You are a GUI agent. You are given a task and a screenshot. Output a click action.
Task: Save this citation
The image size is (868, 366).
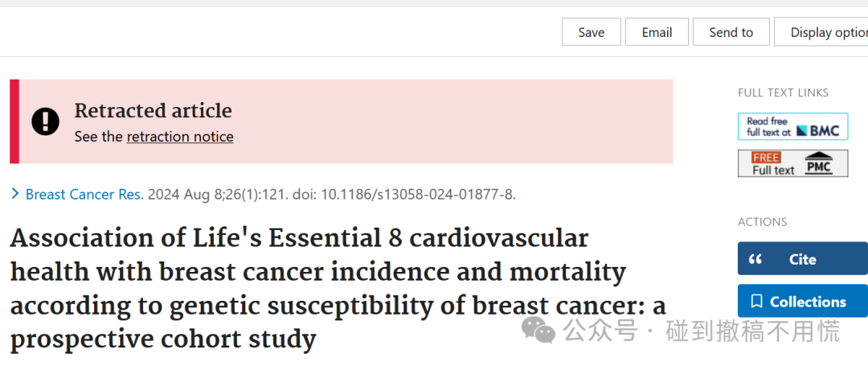592,32
